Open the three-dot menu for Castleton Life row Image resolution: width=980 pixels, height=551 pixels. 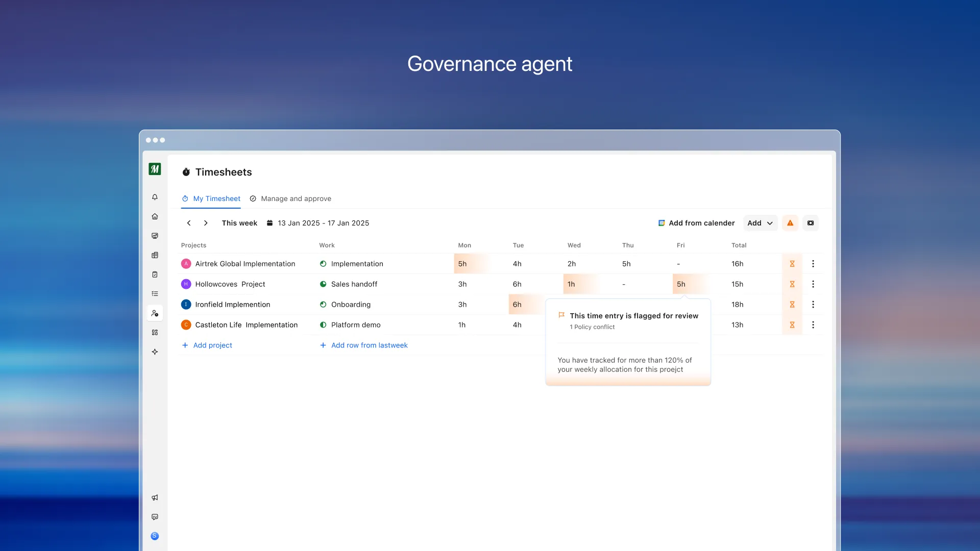(x=813, y=325)
